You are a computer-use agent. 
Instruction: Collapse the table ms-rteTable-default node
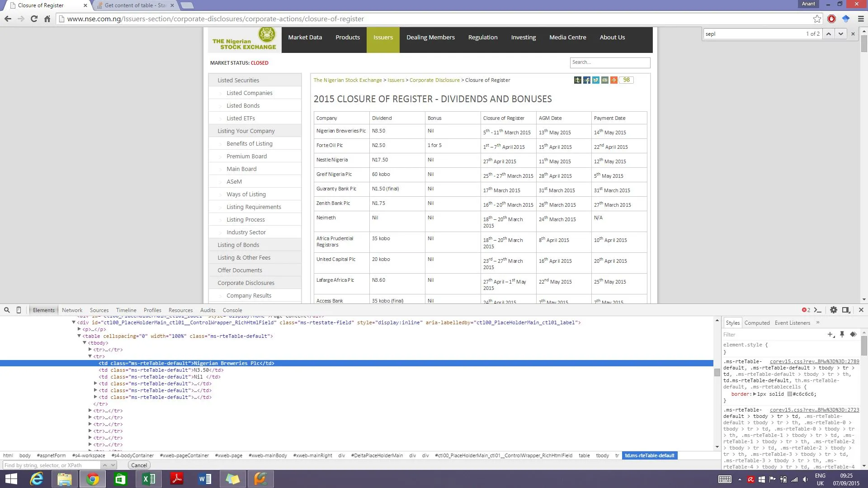coord(79,336)
